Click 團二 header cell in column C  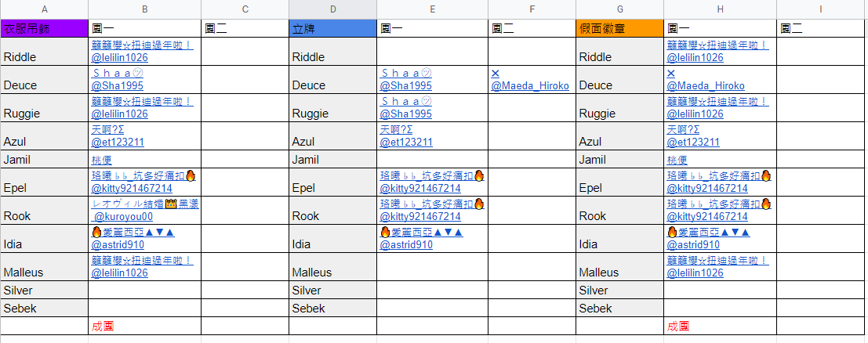245,28
